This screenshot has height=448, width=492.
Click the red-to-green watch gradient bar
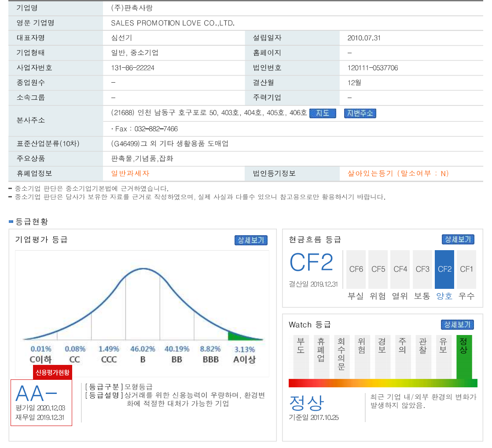point(382,383)
